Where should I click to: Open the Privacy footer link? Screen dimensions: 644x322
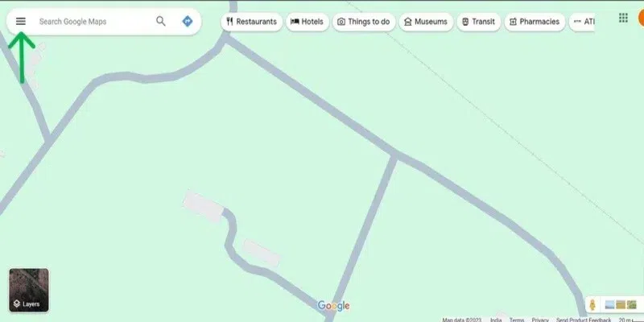click(540, 320)
